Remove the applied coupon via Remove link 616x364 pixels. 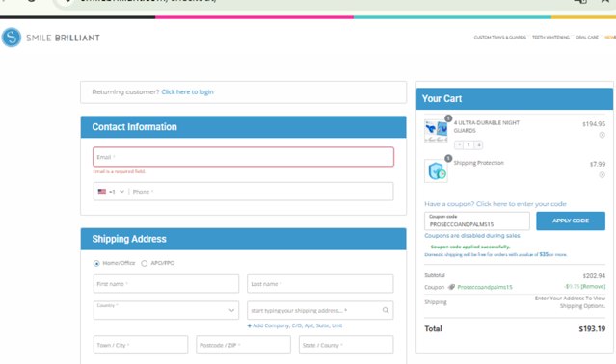tap(593, 287)
